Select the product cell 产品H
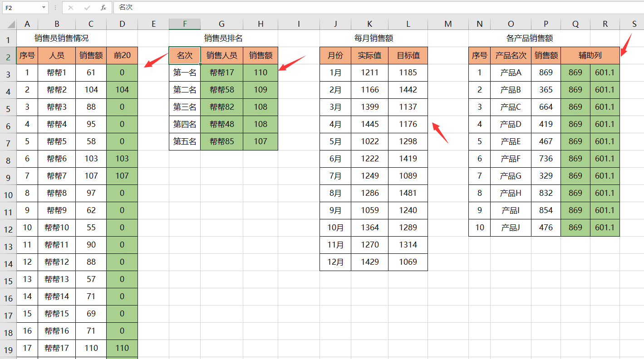This screenshot has height=359, width=644. pyautogui.click(x=511, y=193)
